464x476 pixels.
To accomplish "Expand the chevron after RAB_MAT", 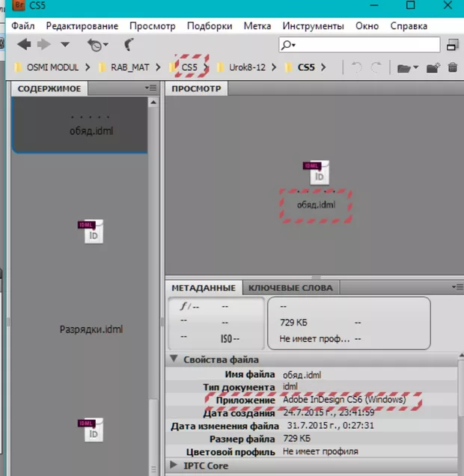I will click(158, 67).
